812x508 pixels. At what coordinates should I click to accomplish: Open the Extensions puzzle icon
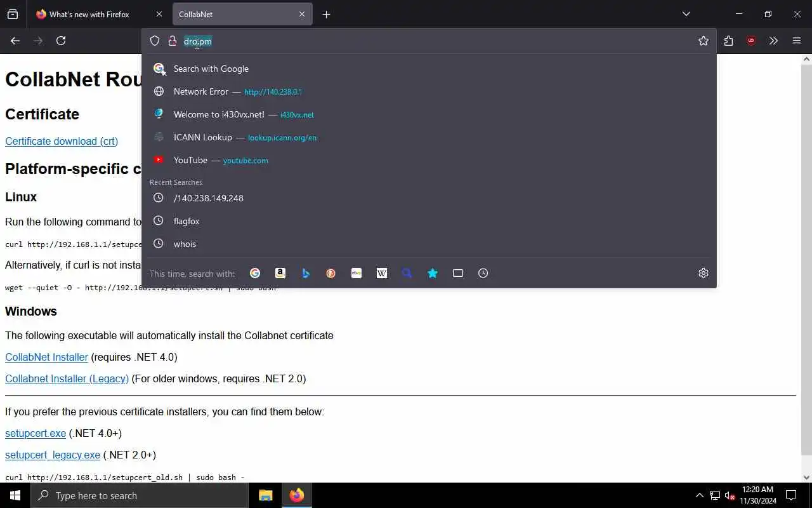[728, 41]
